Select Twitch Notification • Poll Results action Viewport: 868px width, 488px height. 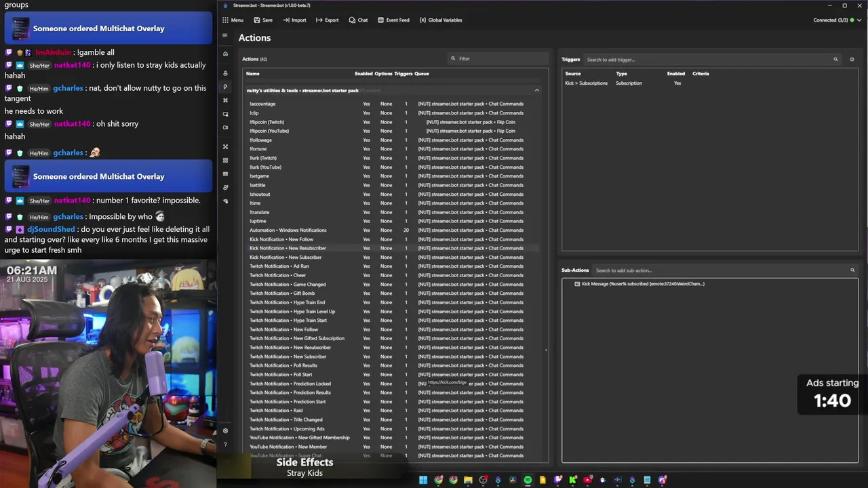(x=283, y=365)
